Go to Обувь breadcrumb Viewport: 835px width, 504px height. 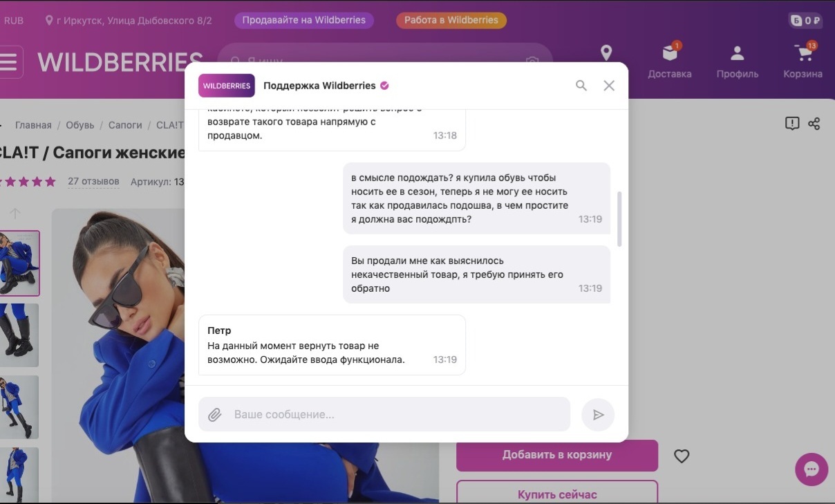coord(80,125)
